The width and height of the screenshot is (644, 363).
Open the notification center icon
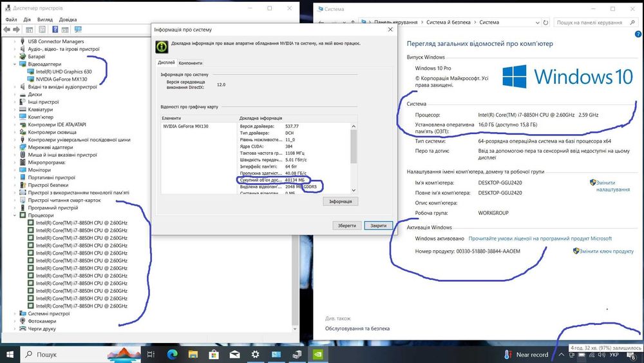(x=632, y=355)
